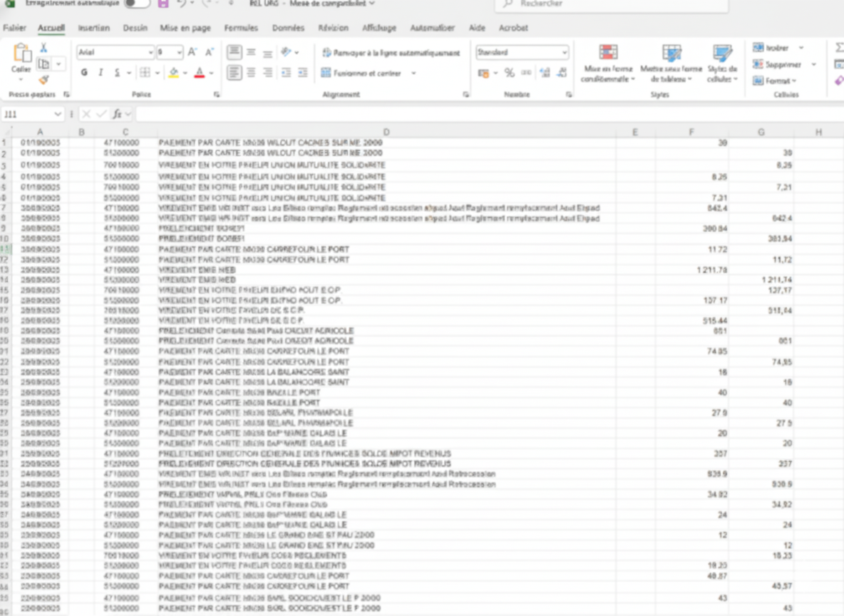
Task: Align text to the vertical middle
Action: [252, 52]
